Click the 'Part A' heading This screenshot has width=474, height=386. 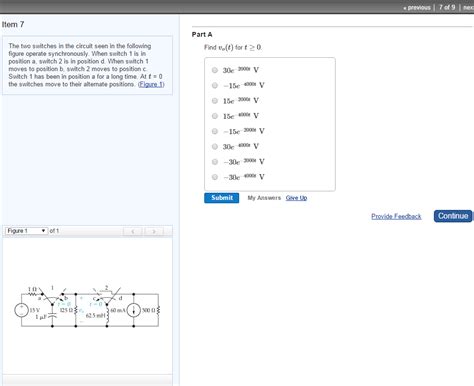click(x=202, y=34)
